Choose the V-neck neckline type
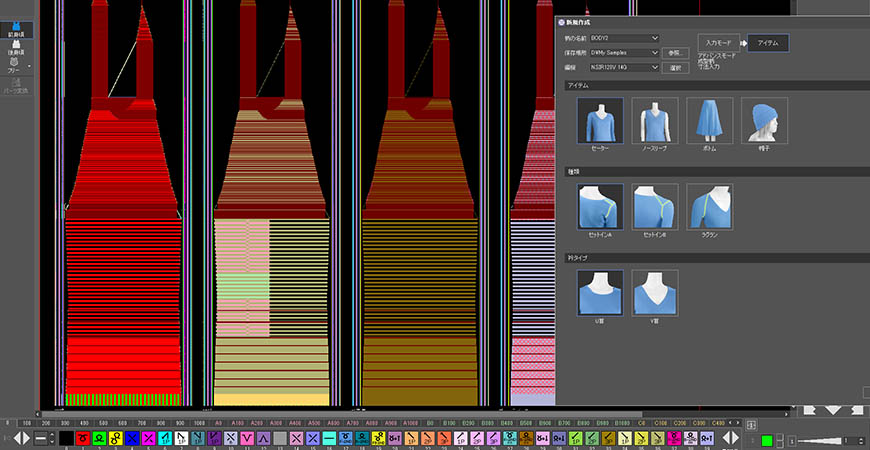 [655, 292]
